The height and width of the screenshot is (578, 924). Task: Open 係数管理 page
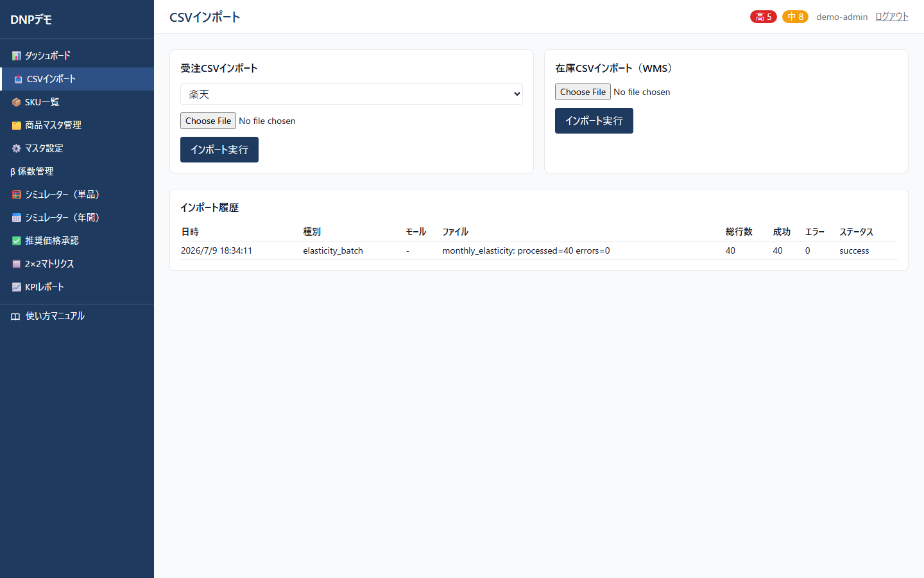click(77, 171)
